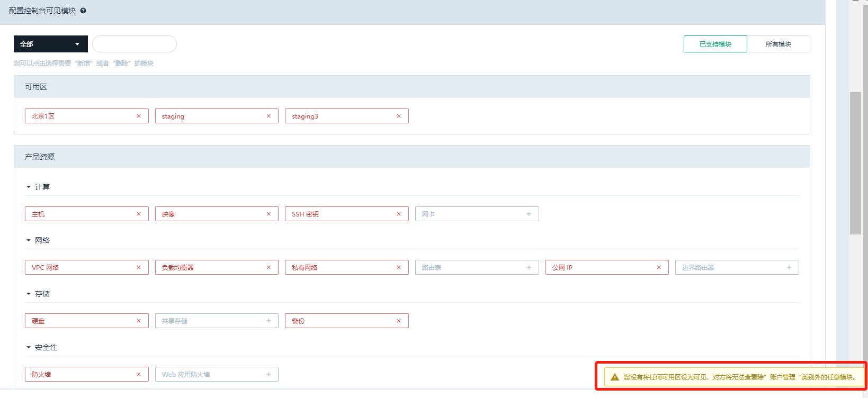868x398 pixels.
Task: Collapse the 计算 section
Action: tap(29, 187)
